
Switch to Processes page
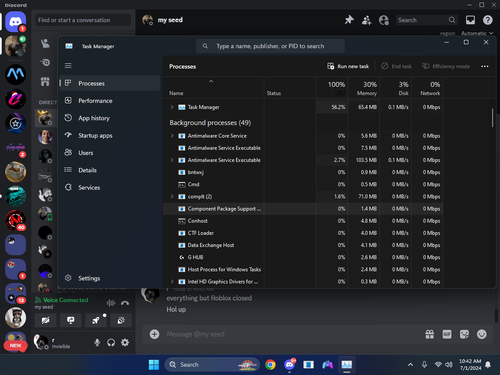tap(110, 83)
